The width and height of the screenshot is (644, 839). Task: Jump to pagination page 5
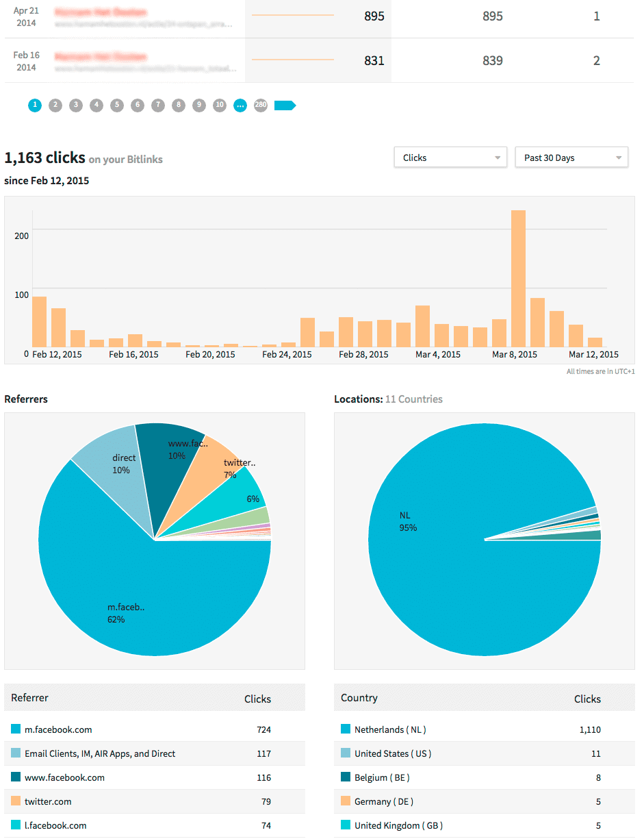click(x=117, y=105)
